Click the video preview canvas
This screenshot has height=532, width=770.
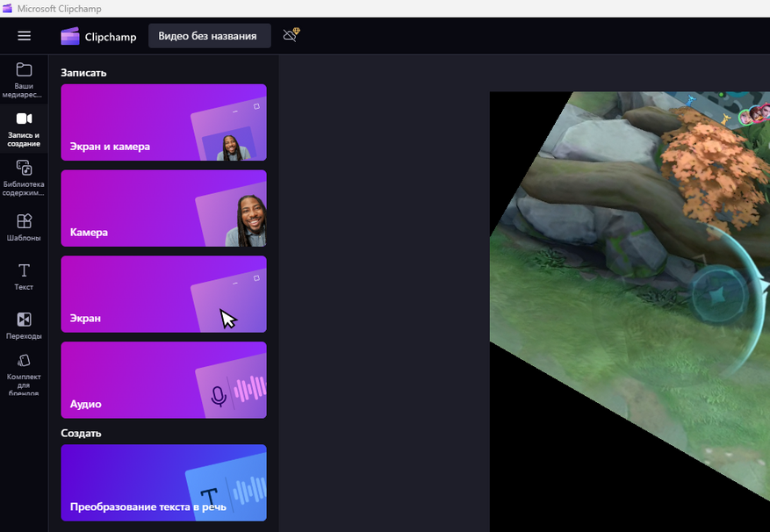[x=630, y=312]
